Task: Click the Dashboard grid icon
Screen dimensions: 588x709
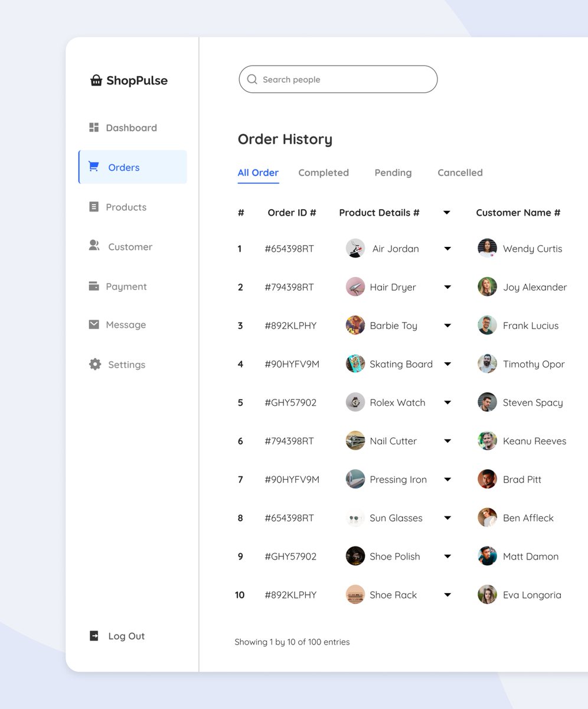Action: point(94,127)
